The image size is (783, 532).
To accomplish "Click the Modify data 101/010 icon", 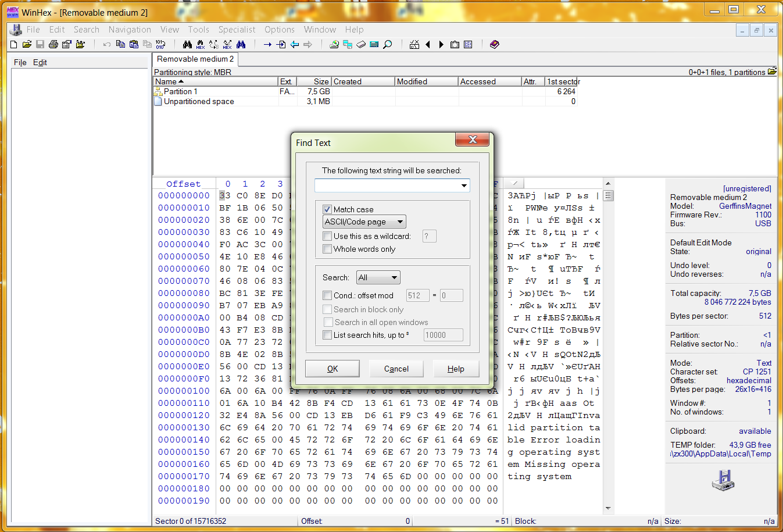I will [x=160, y=44].
